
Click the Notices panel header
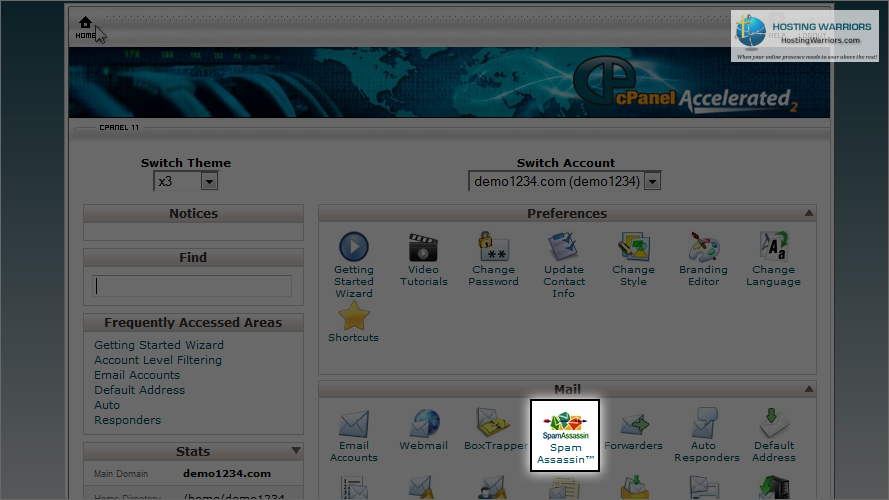point(193,214)
